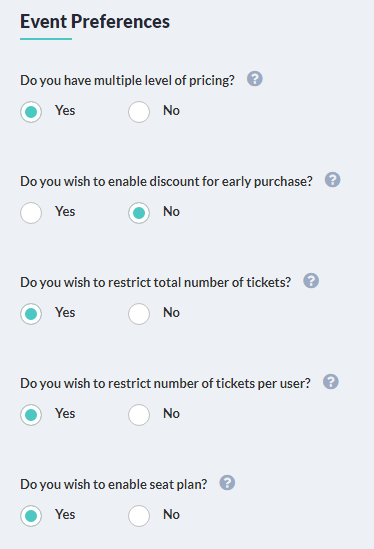Screen dimensions: 374x549
Task: Open help for tickets per user restriction
Action: [x=331, y=382]
